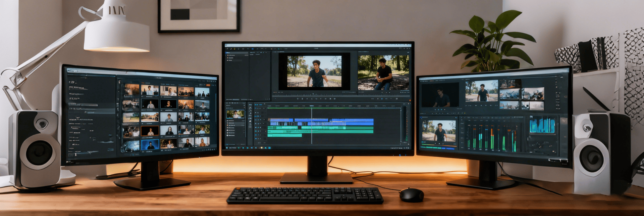Click the Windows Start button on the center taskbar
The image size is (644, 216).
coord(227,147)
